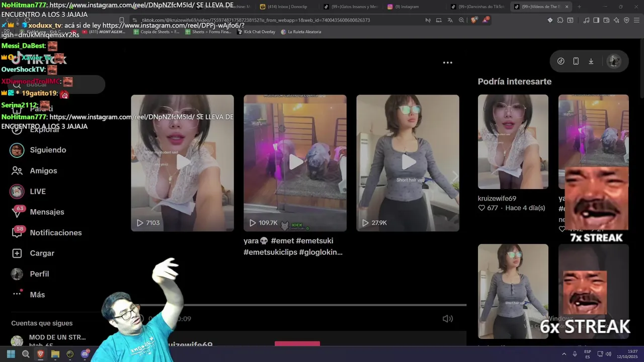Image resolution: width=644 pixels, height=362 pixels.
Task: Open the profile avatar menu top right
Action: point(614,61)
